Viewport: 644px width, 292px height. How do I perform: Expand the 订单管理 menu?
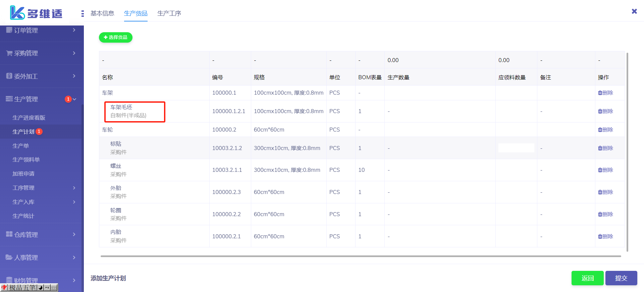pyautogui.click(x=41, y=30)
